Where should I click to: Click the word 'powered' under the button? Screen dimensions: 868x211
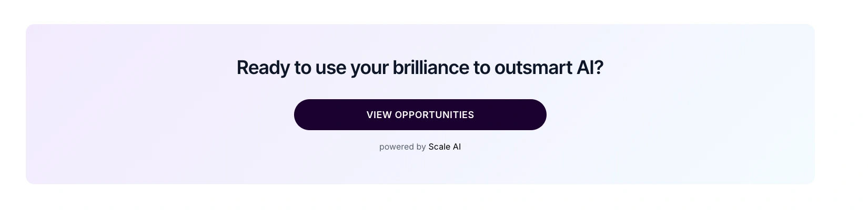(396, 147)
